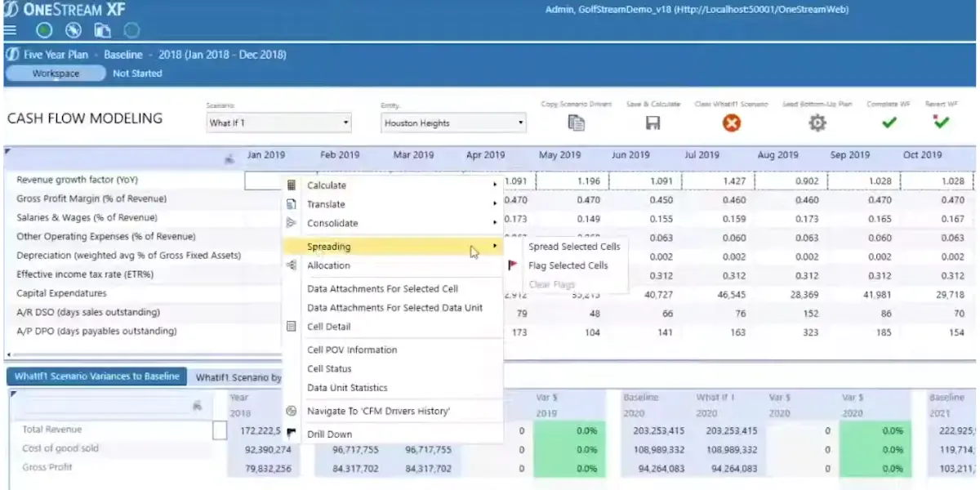The height and width of the screenshot is (490, 980).
Task: Switch to the partly hidden WhatIf1 Scenario by tab
Action: tap(239, 377)
